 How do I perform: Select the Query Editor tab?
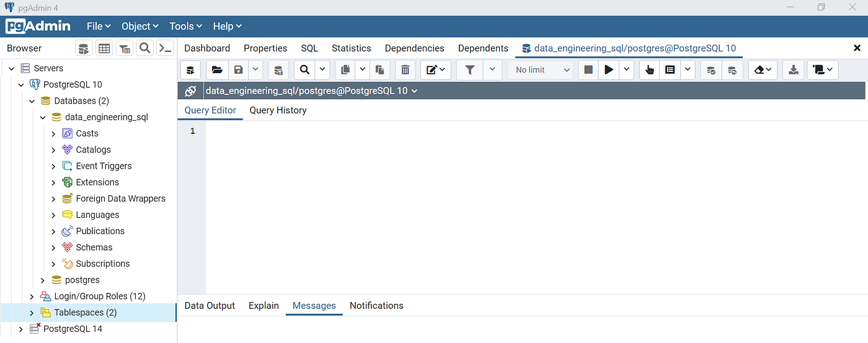click(x=210, y=110)
